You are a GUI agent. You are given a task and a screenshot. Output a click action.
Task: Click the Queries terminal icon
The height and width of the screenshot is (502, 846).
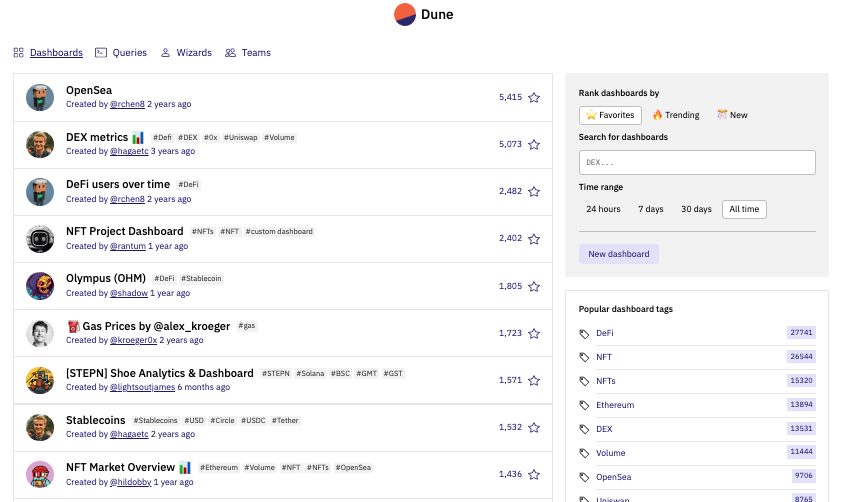[101, 52]
